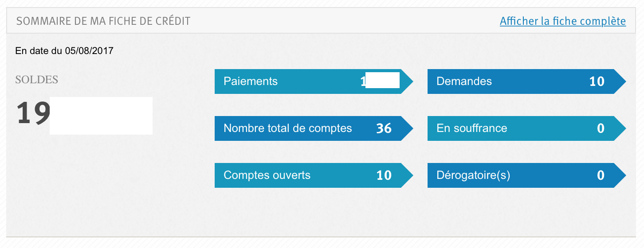Image resolution: width=644 pixels, height=248 pixels.
Task: Click the SOLDES balance value starting with 19
Action: point(34,114)
